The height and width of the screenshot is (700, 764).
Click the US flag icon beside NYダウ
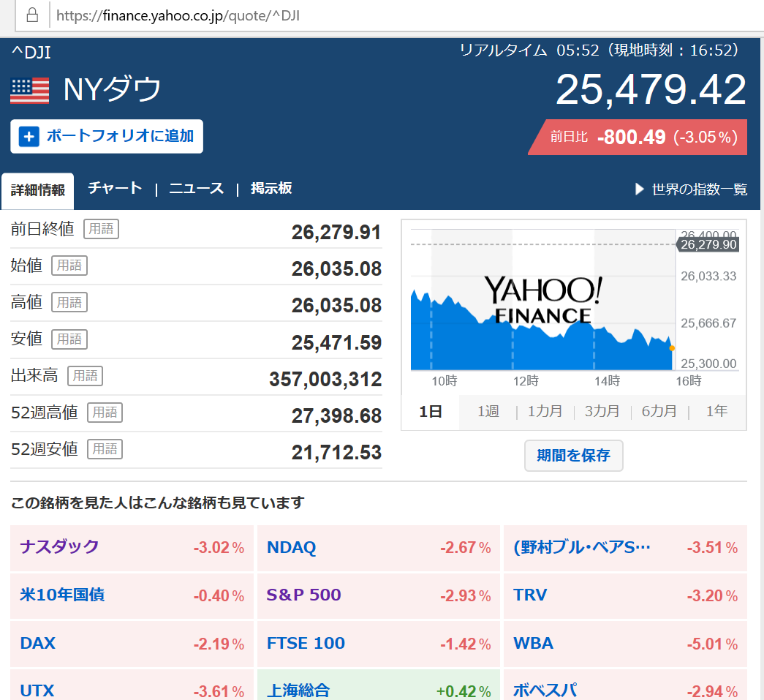(30, 91)
